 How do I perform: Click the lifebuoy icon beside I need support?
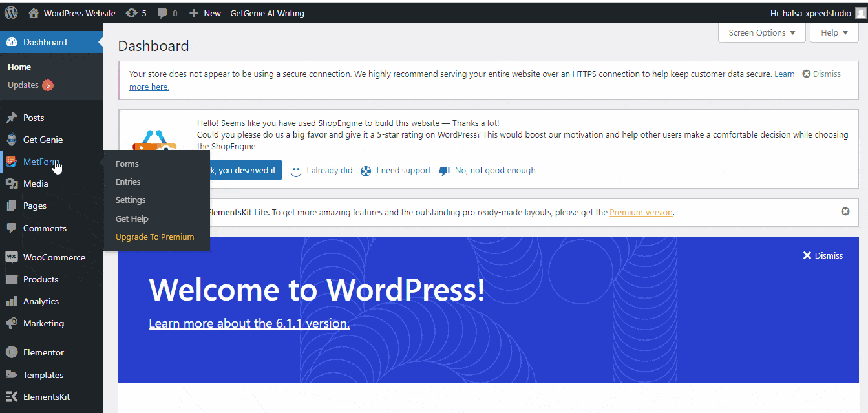click(366, 171)
